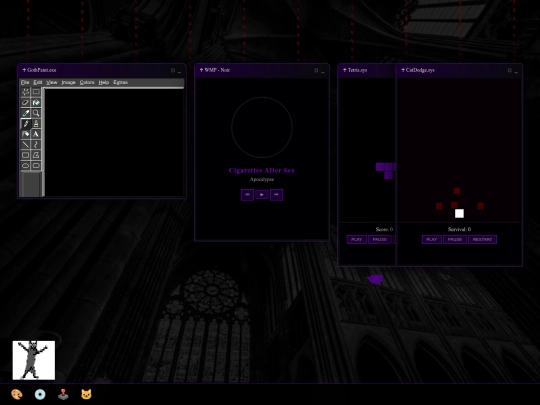Click the GothPaint.exe title bar text
The image size is (540, 405).
tap(42, 70)
